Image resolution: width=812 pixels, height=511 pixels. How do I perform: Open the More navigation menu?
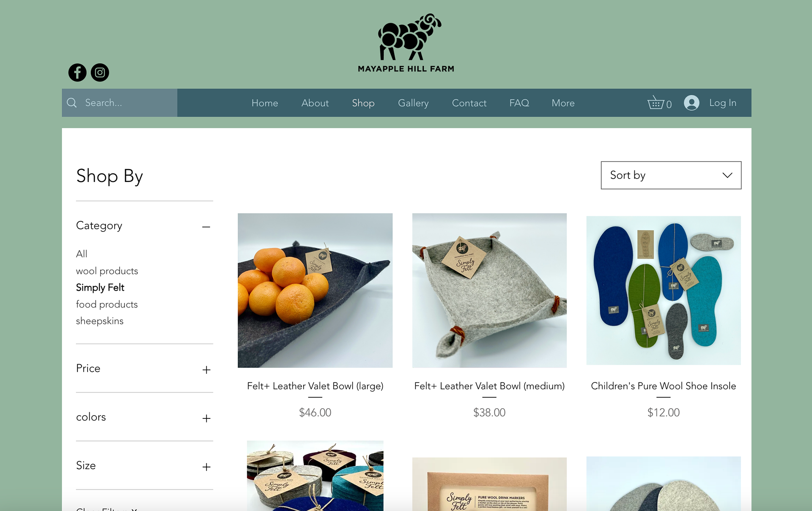pos(563,103)
